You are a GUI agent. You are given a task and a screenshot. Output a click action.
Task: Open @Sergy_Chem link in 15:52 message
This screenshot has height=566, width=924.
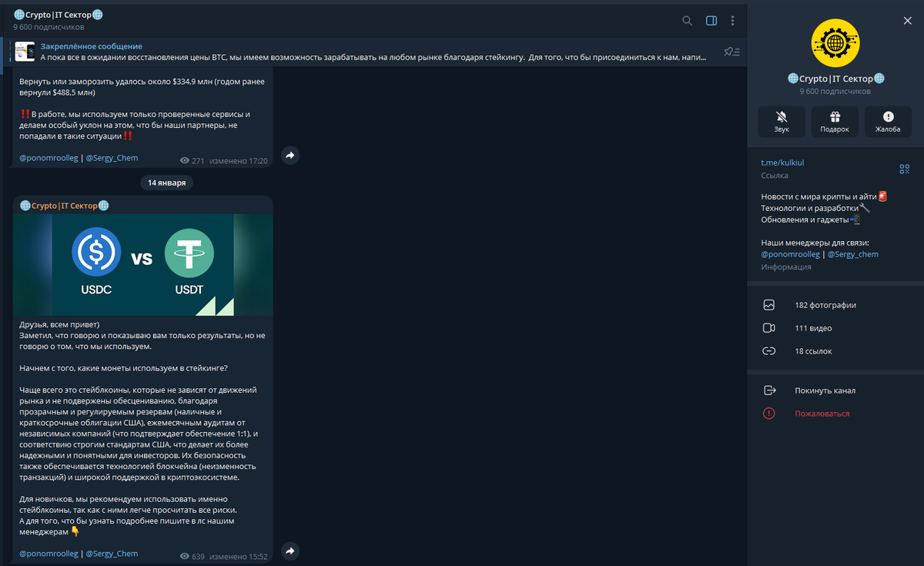112,553
